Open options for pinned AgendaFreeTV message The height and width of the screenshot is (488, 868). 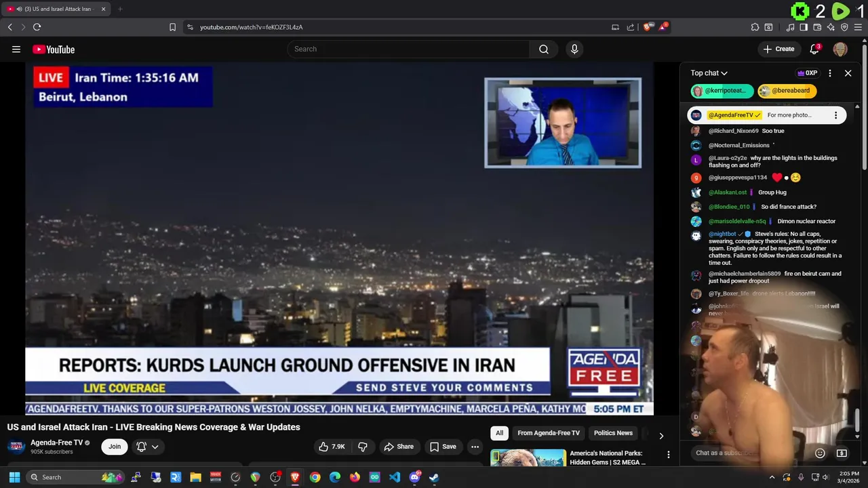point(835,115)
